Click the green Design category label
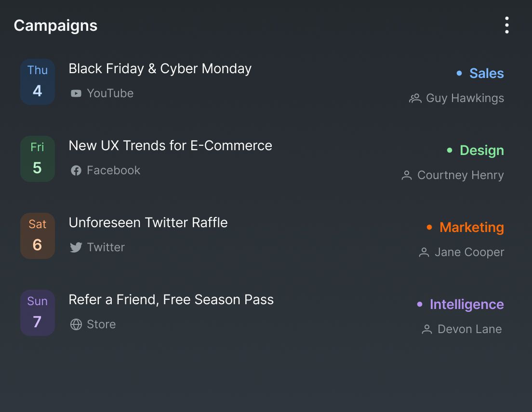532x412 pixels. click(481, 150)
